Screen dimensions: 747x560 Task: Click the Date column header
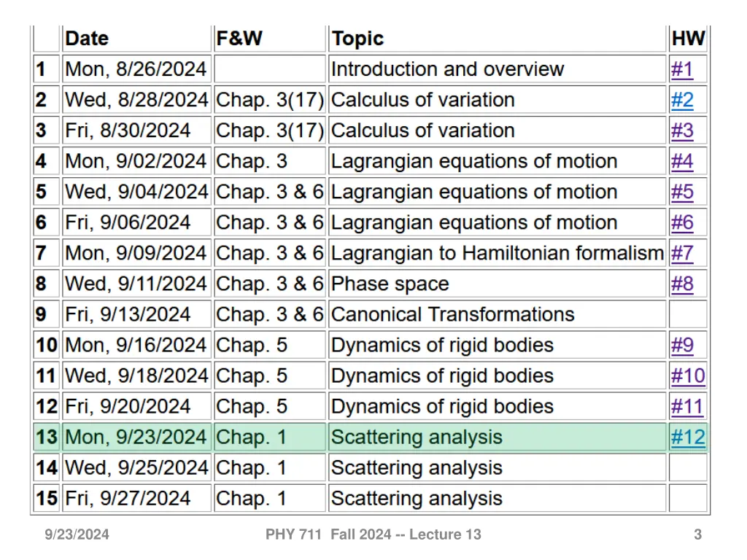(x=87, y=39)
